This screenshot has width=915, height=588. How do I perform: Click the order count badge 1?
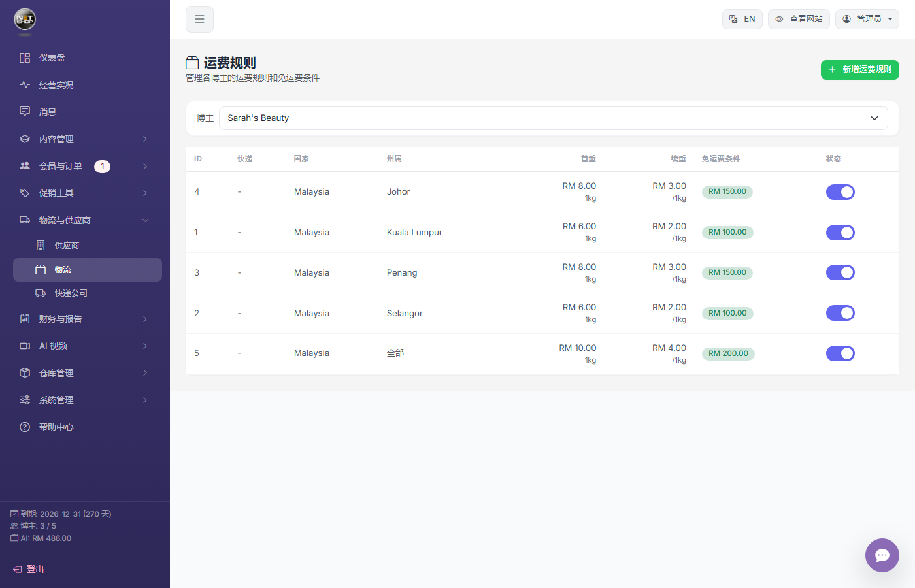pos(102,166)
